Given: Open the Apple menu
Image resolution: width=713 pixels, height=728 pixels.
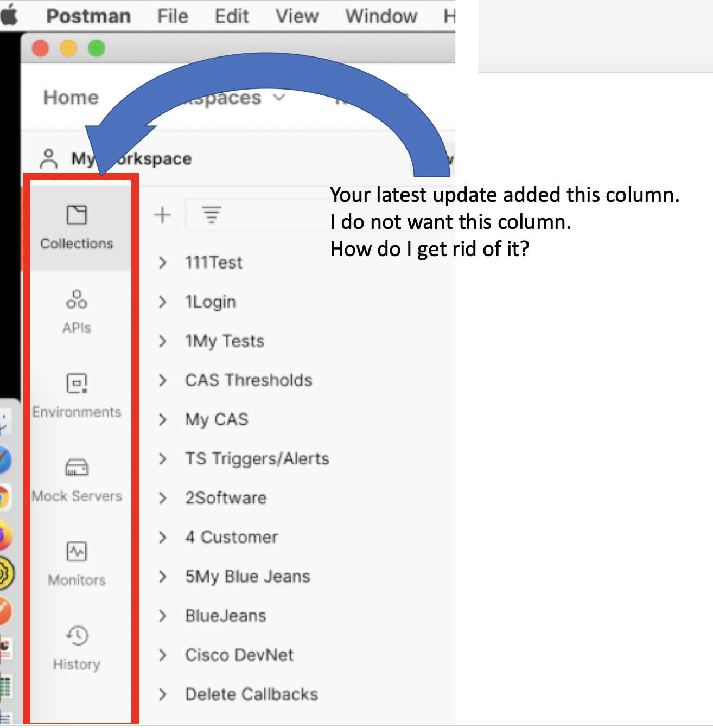Looking at the screenshot, I should [x=10, y=16].
